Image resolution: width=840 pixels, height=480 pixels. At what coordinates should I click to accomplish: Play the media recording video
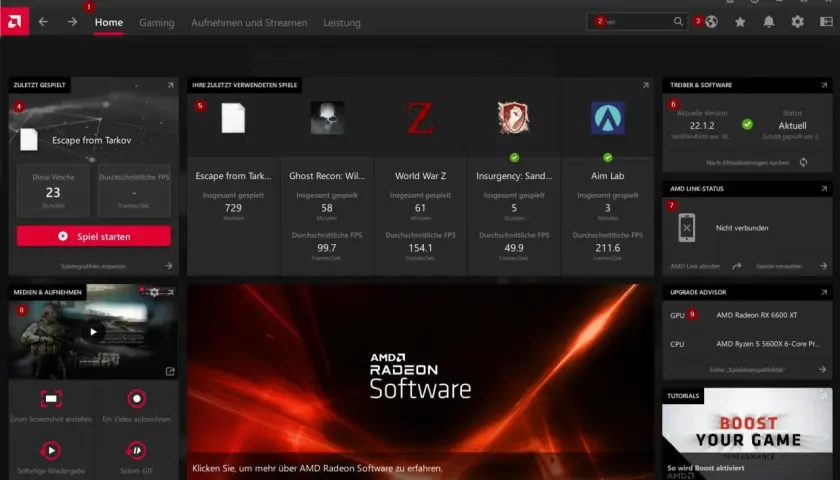click(x=93, y=332)
